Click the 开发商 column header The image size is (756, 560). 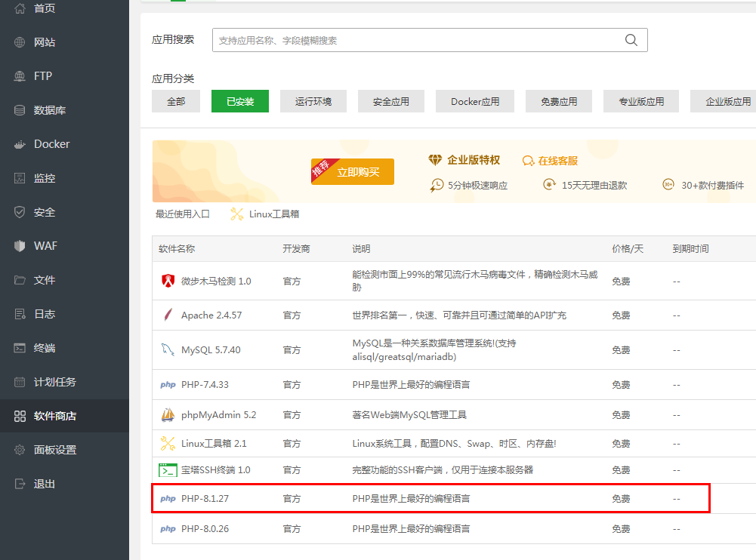pyautogui.click(x=296, y=248)
